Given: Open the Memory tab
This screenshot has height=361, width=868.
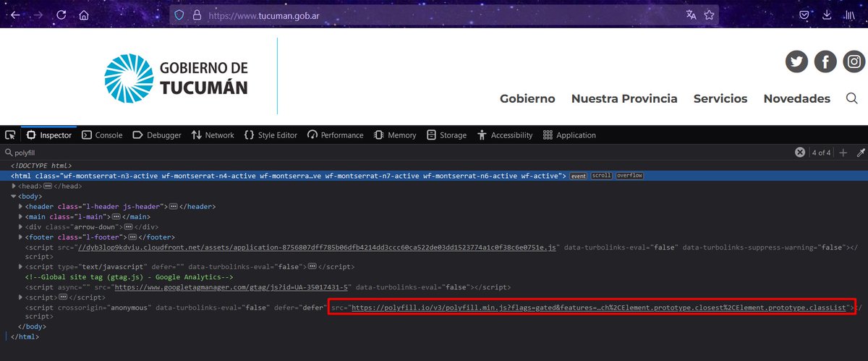Looking at the screenshot, I should [395, 135].
